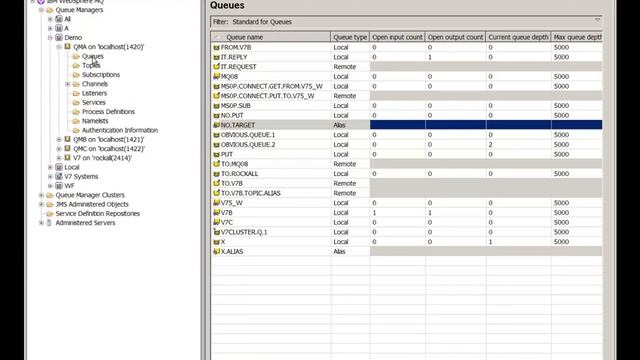
Task: Expand Queue Manager Clusters node
Action: 41,195
